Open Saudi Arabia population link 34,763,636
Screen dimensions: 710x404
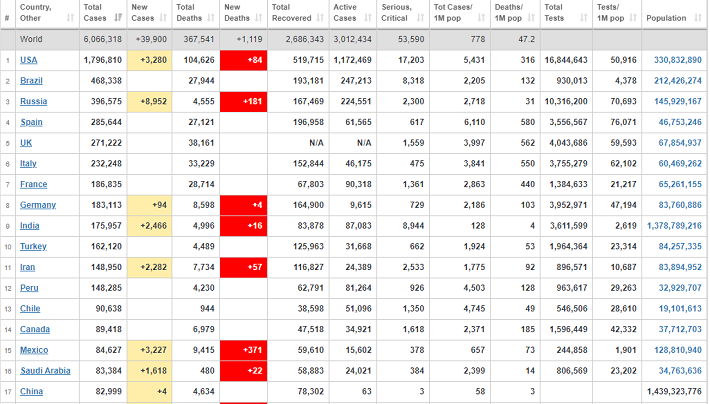click(x=680, y=371)
